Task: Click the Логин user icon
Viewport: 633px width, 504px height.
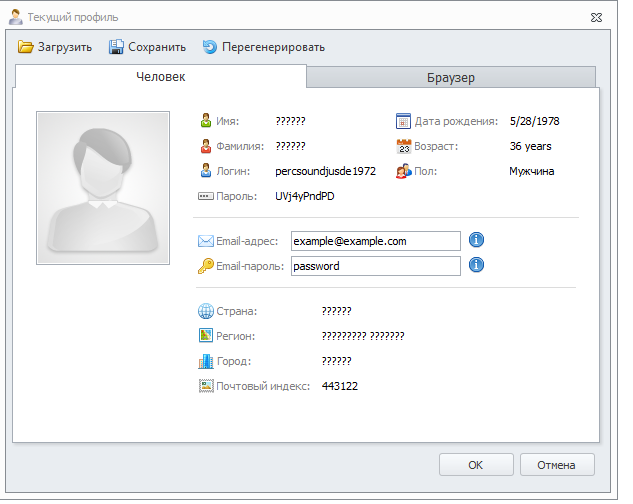Action: click(206, 171)
